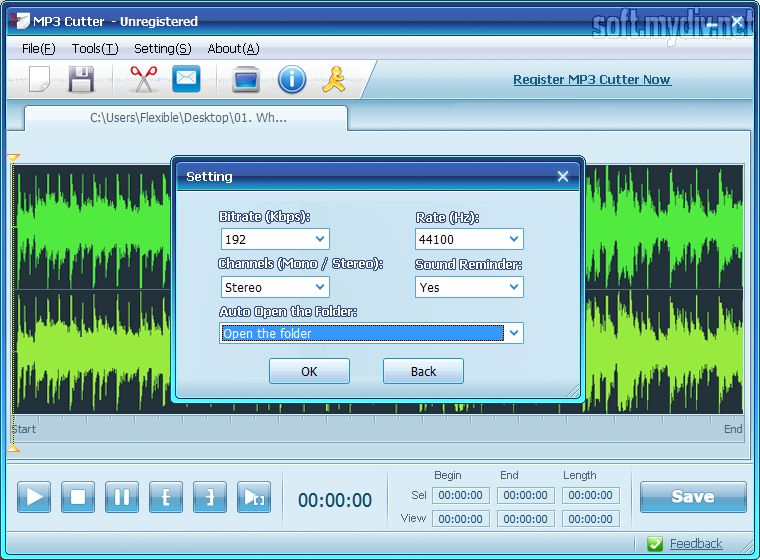Select the red scissors cut tool
Image resolution: width=760 pixels, height=560 pixels.
(x=143, y=79)
